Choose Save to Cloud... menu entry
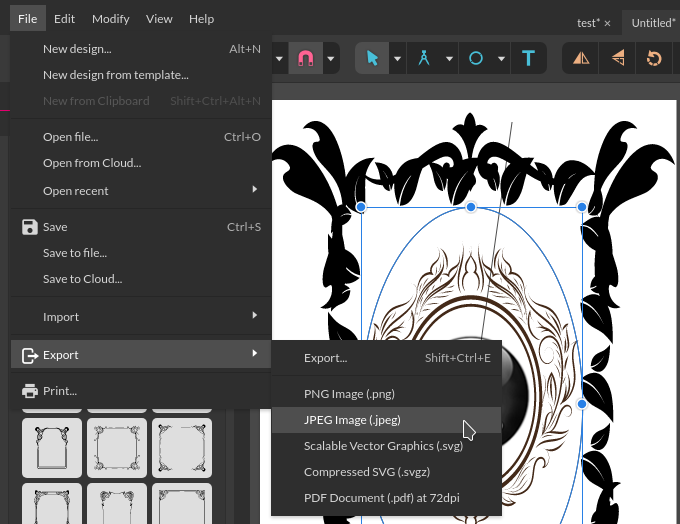680x524 pixels. [x=141, y=279]
